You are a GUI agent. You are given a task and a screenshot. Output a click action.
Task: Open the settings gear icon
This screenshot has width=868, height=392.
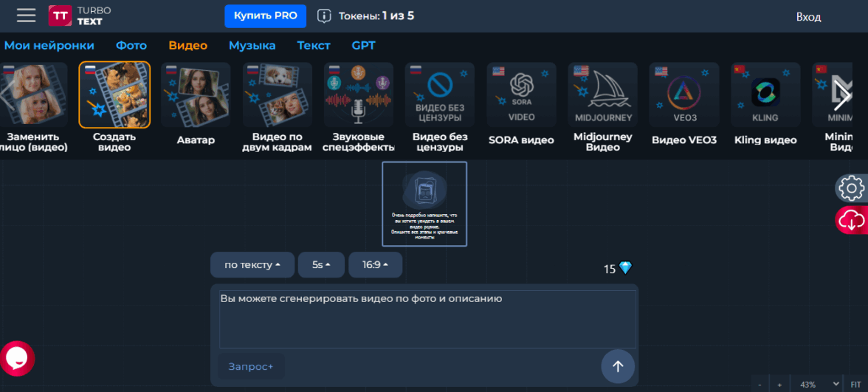(x=852, y=188)
